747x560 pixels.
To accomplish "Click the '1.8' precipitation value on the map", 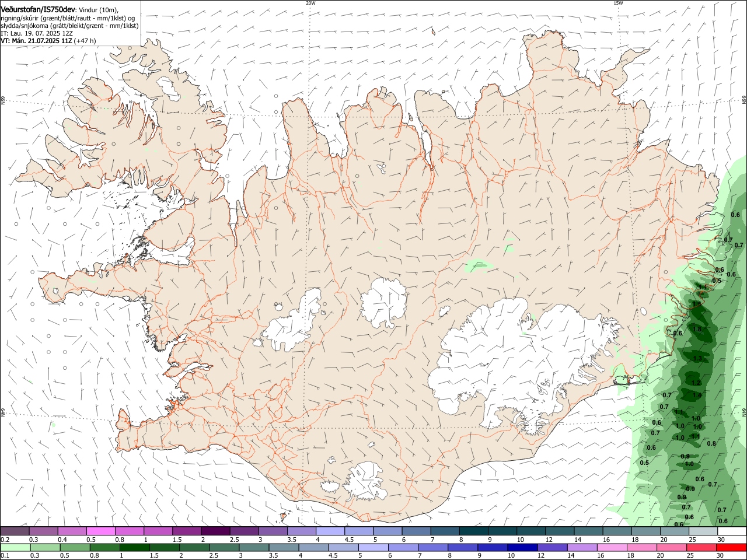I will pyautogui.click(x=697, y=330).
